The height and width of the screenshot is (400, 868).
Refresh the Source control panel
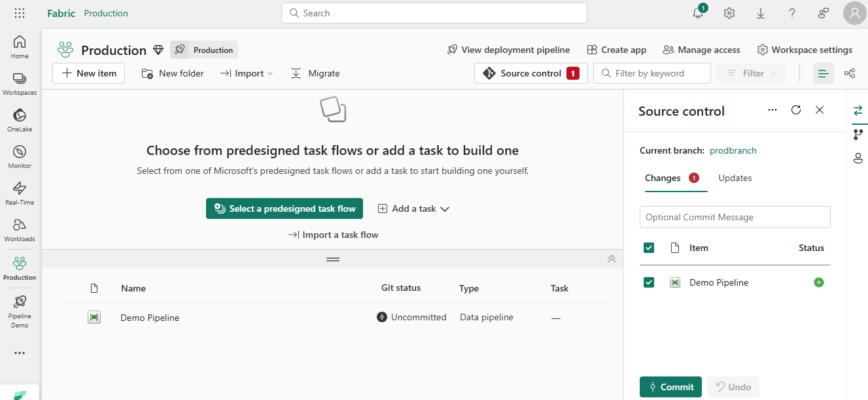click(796, 110)
